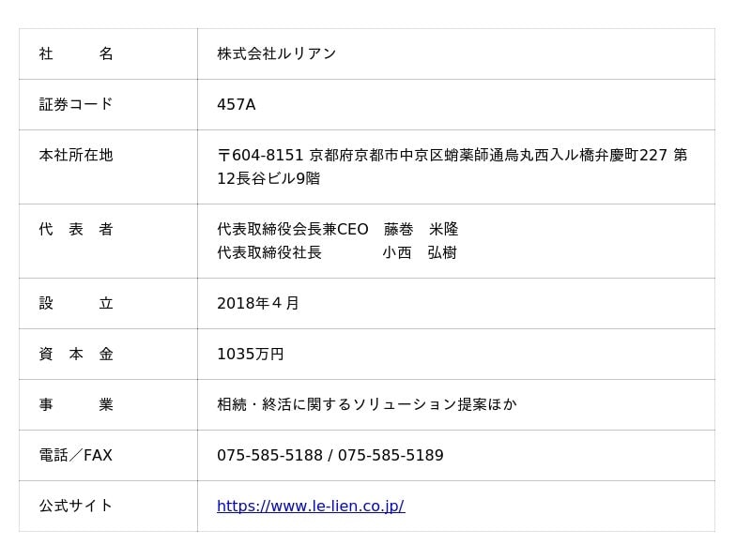
Task: Click the 代表者 row label
Action: (76, 229)
